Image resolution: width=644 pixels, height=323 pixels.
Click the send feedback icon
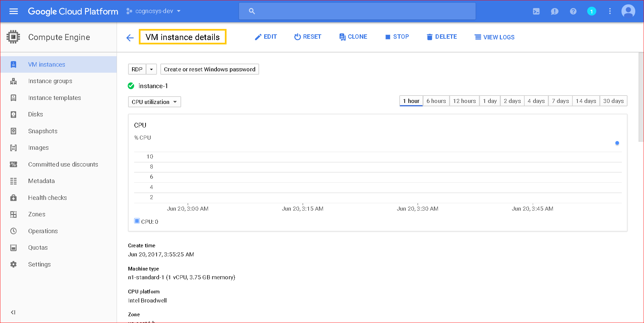pos(555,11)
